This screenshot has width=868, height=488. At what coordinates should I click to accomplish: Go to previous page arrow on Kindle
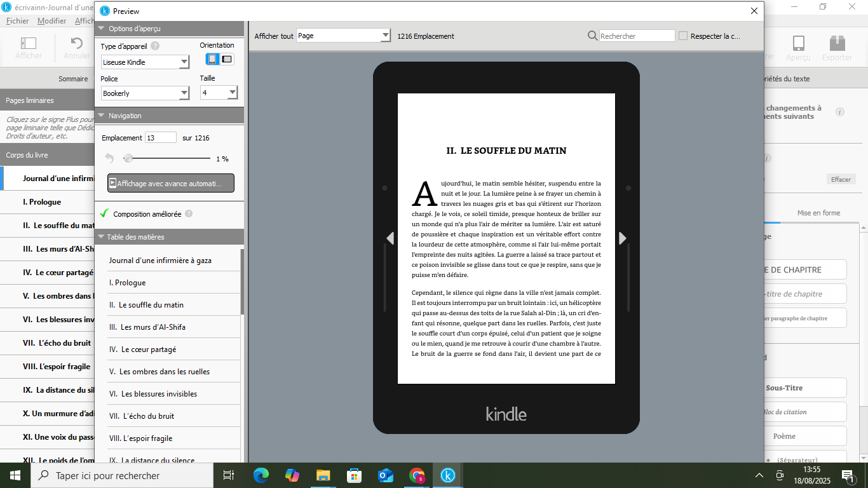[x=390, y=238]
